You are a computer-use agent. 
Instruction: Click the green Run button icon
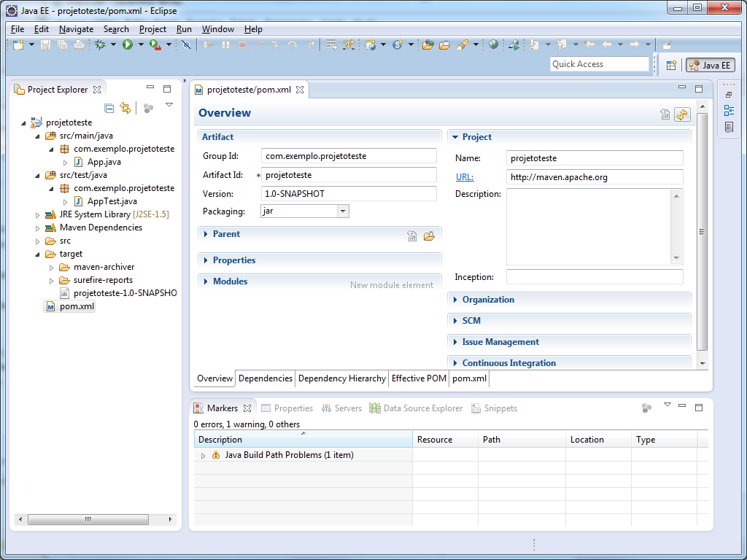tap(128, 44)
